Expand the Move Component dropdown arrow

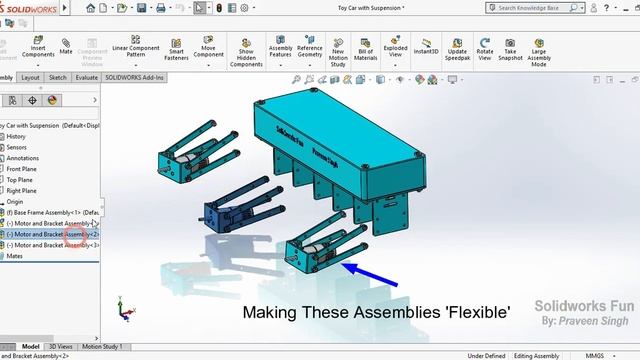click(208, 65)
